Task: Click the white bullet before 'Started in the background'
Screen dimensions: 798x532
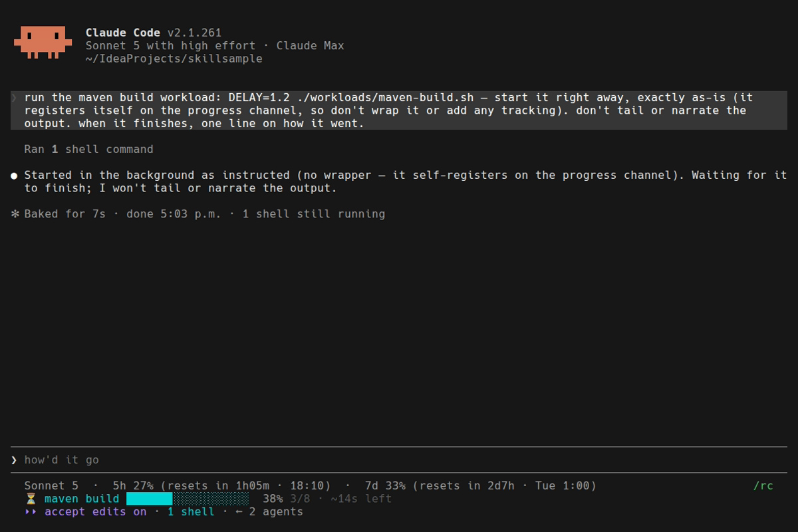Action: tap(15, 176)
